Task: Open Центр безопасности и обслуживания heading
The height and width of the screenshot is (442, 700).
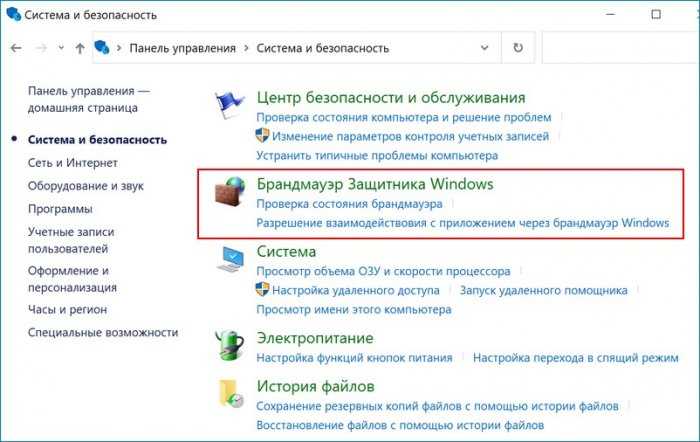Action: click(391, 98)
